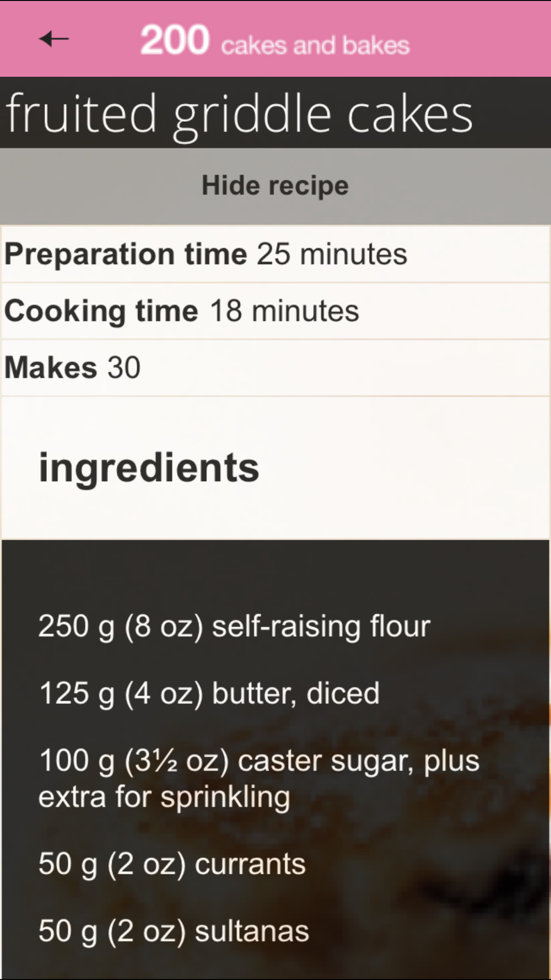
Task: Select the sultanas ingredient line
Action: [x=174, y=931]
